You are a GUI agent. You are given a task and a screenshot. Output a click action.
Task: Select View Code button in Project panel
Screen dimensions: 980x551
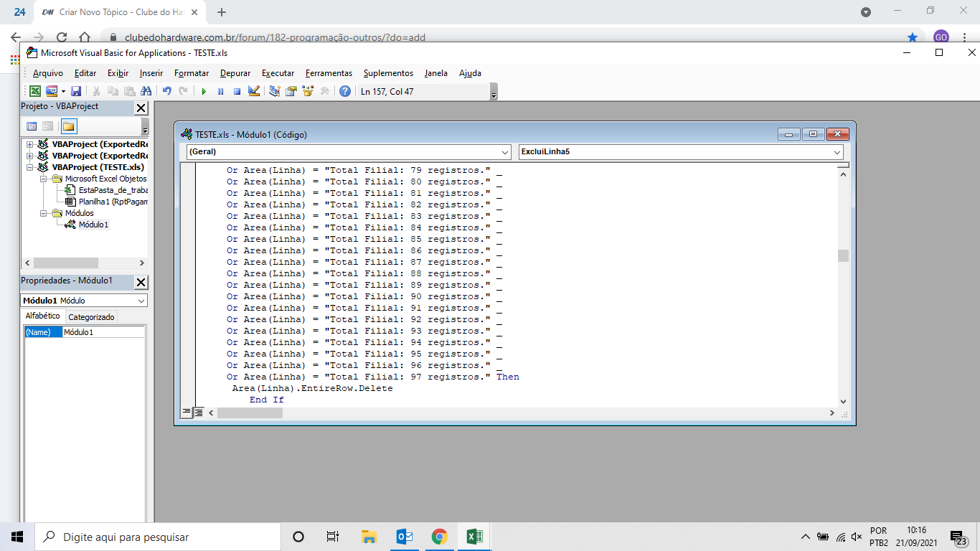point(32,126)
